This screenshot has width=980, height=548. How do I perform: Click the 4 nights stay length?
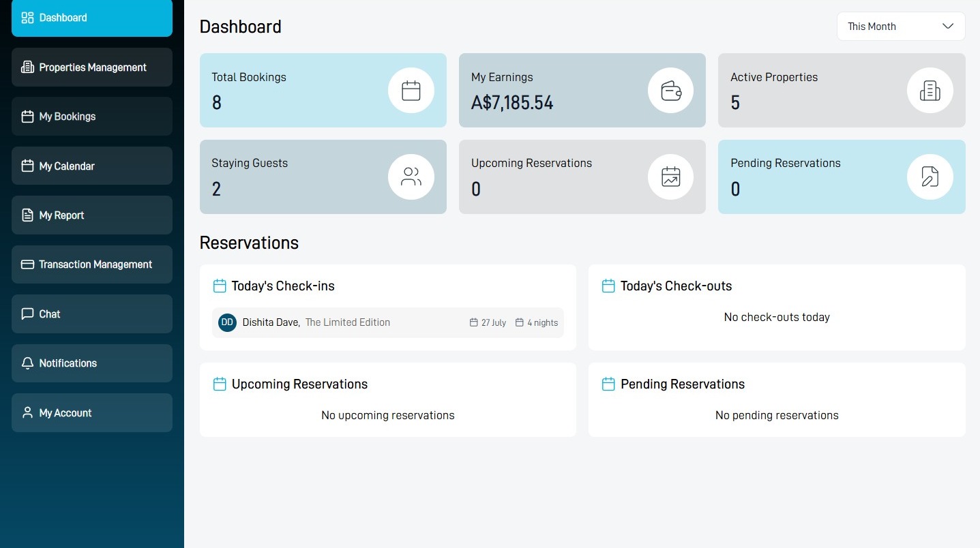point(543,323)
